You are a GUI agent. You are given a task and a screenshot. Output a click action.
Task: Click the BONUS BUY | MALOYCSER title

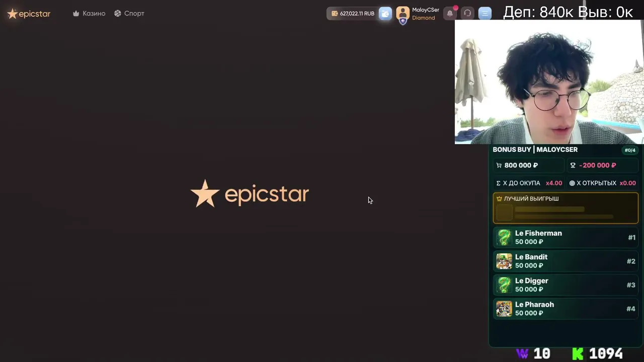[x=535, y=150]
